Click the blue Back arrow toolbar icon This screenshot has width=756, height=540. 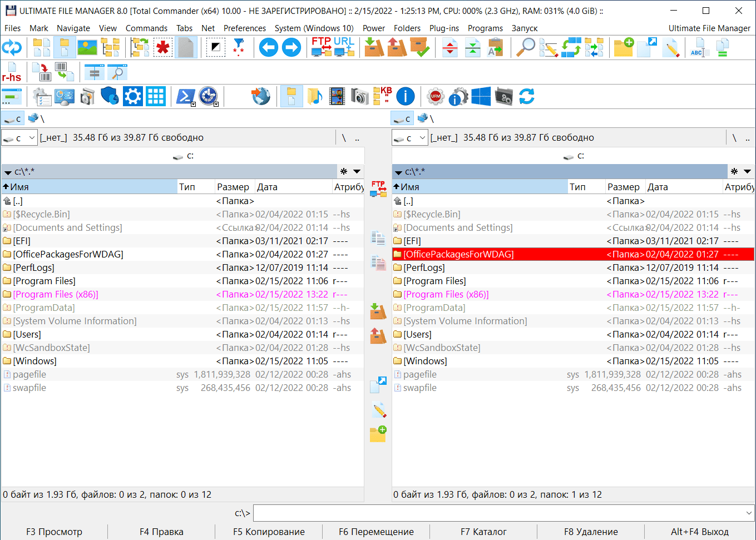[268, 48]
